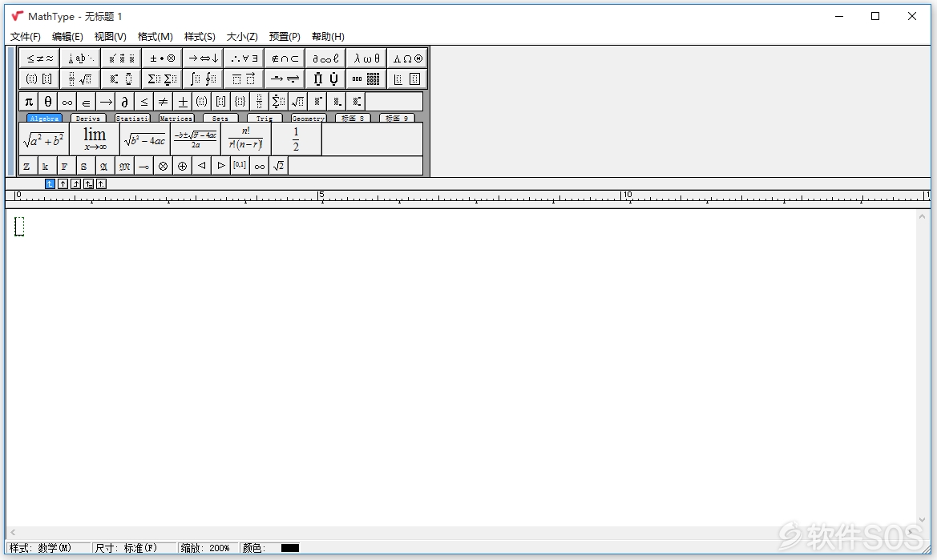Open the 文件(F) menu
937x560 pixels.
coord(25,36)
